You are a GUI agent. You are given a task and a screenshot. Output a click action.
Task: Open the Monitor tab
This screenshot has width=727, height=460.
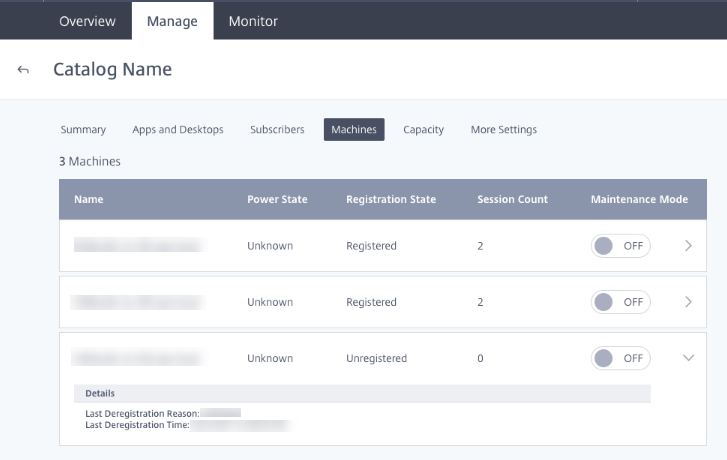point(253,21)
